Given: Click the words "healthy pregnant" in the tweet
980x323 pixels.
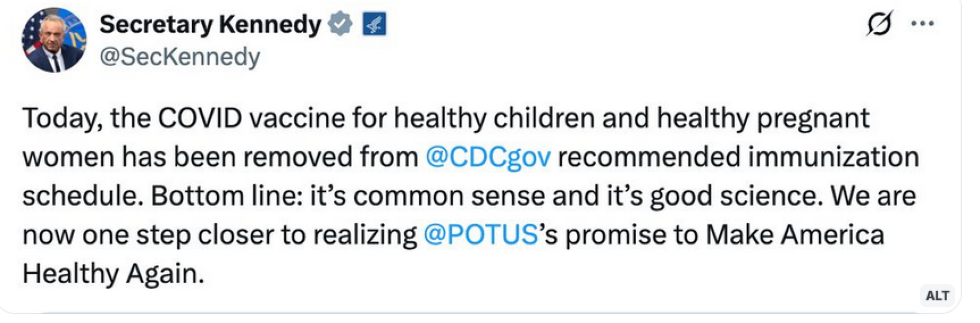Looking at the screenshot, I should pyautogui.click(x=762, y=118).
